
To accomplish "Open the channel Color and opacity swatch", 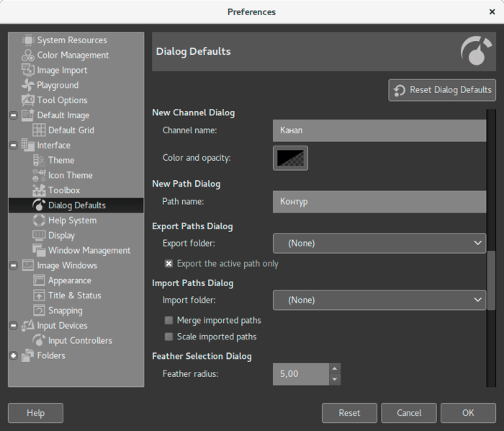I will coord(290,158).
